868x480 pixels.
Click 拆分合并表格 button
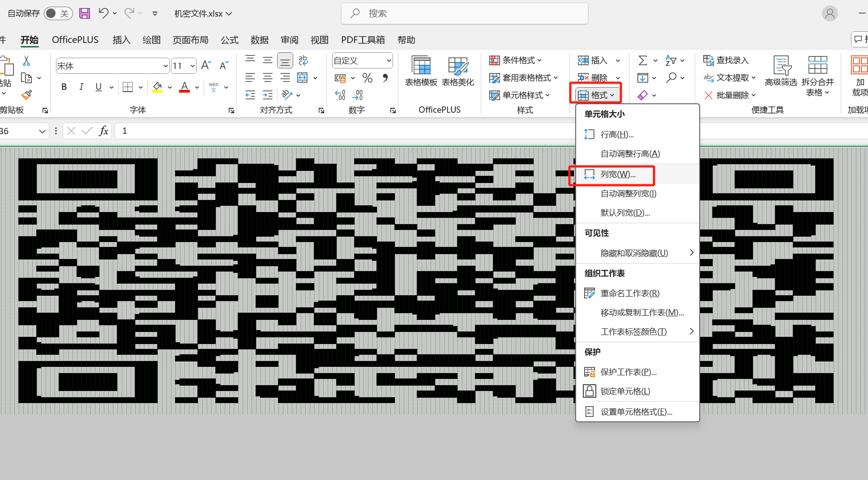coord(818,76)
